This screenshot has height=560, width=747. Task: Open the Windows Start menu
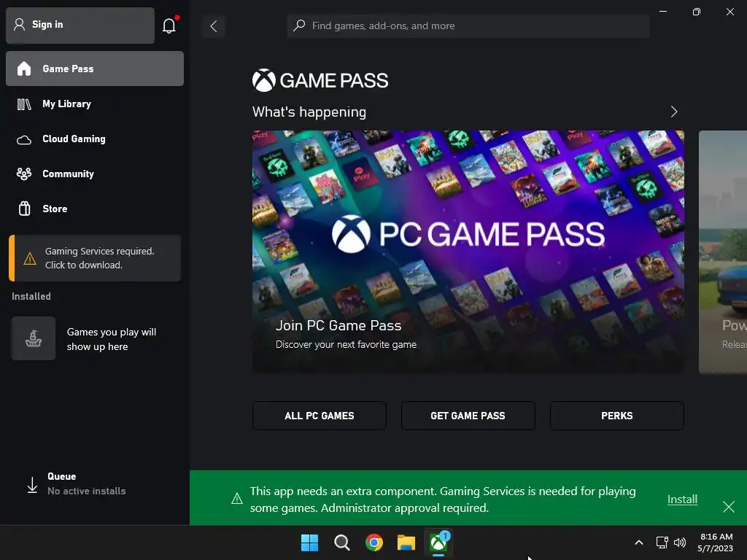(x=309, y=542)
